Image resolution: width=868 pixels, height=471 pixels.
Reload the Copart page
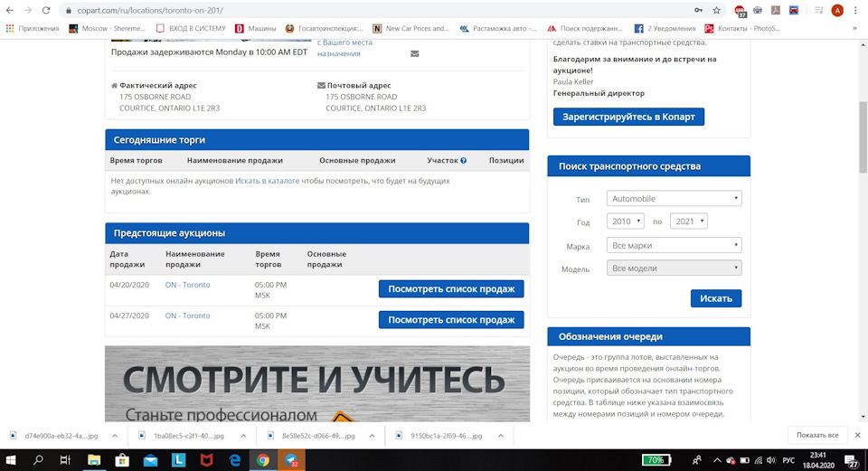(x=46, y=10)
